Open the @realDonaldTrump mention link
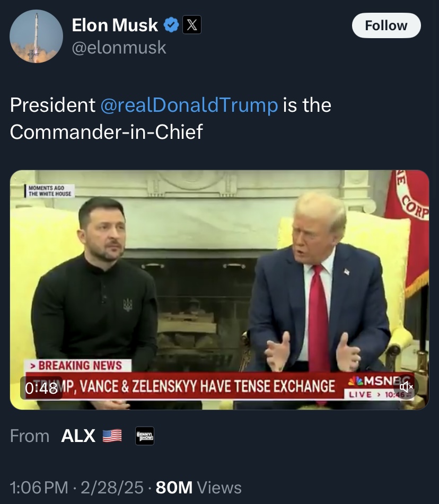Viewport: 439px width, 504px height. (x=189, y=105)
